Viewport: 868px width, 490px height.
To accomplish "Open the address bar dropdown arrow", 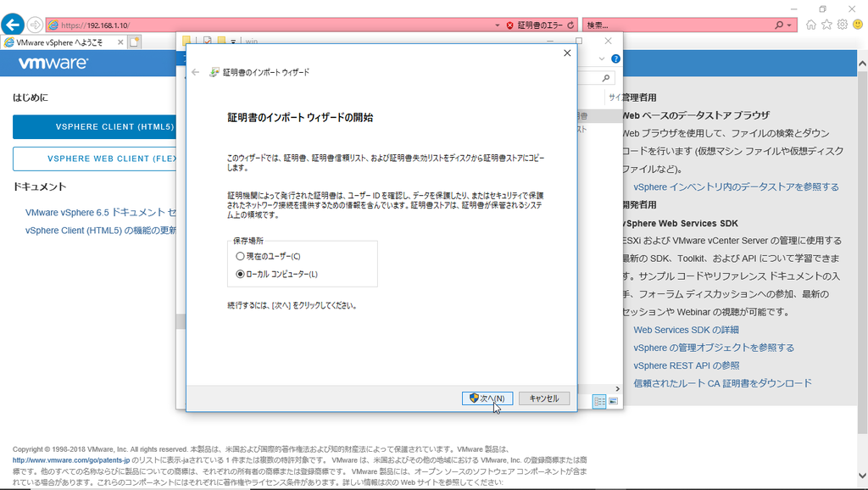I will [x=497, y=24].
